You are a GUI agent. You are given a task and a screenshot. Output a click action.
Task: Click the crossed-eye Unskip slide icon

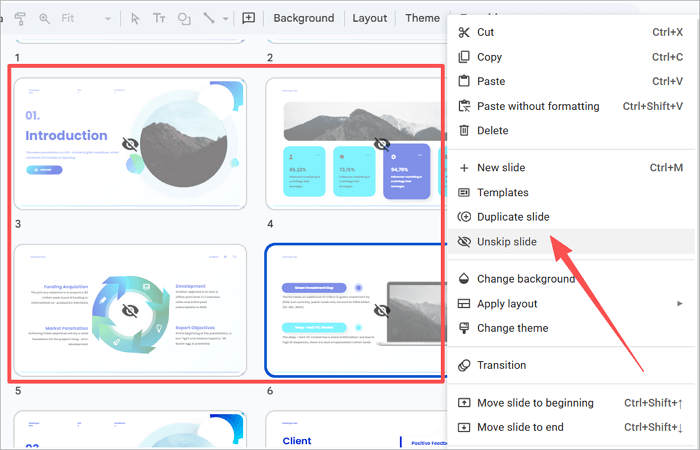click(464, 242)
